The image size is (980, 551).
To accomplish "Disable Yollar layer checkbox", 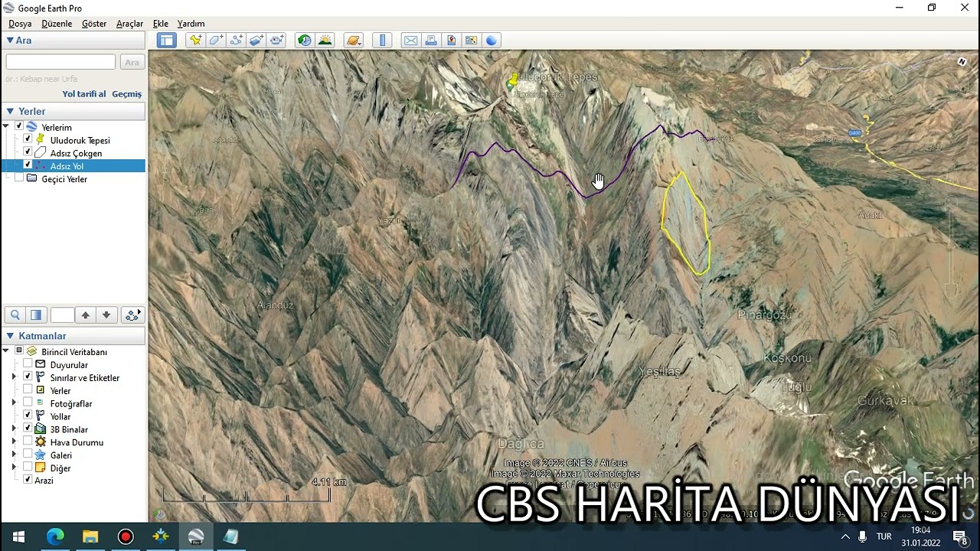I will 28,416.
